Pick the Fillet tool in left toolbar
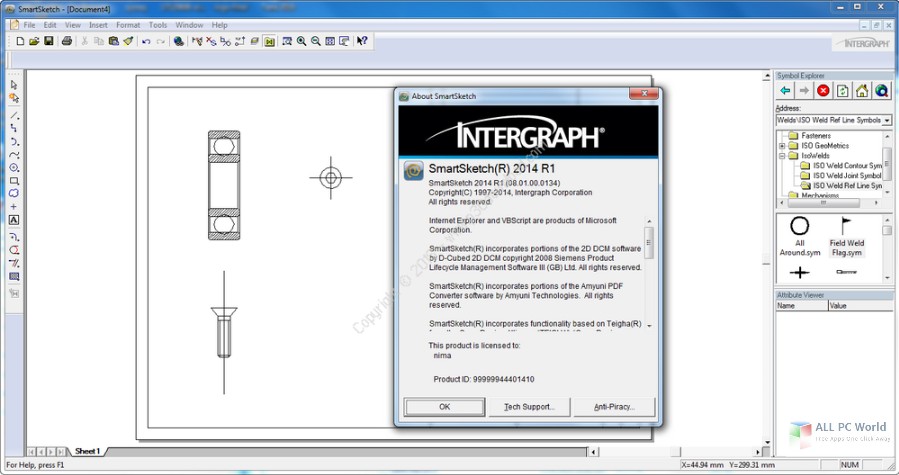899x475 pixels. point(14,236)
